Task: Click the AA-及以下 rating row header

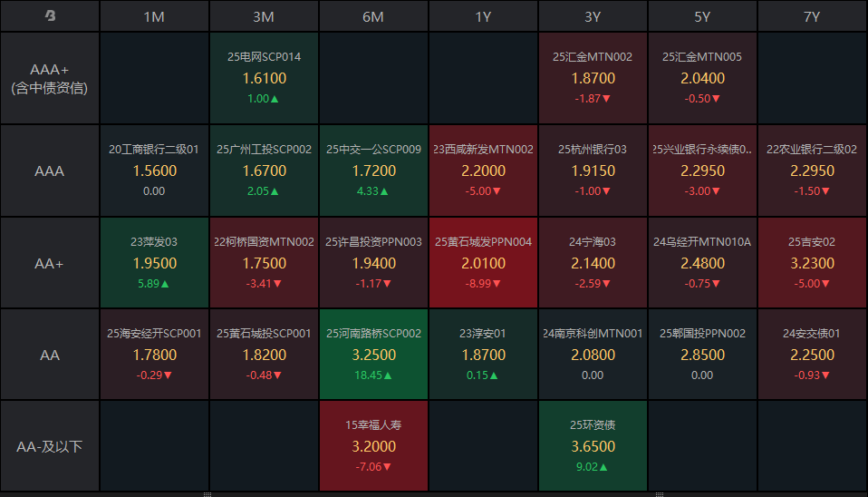Action: pos(50,446)
